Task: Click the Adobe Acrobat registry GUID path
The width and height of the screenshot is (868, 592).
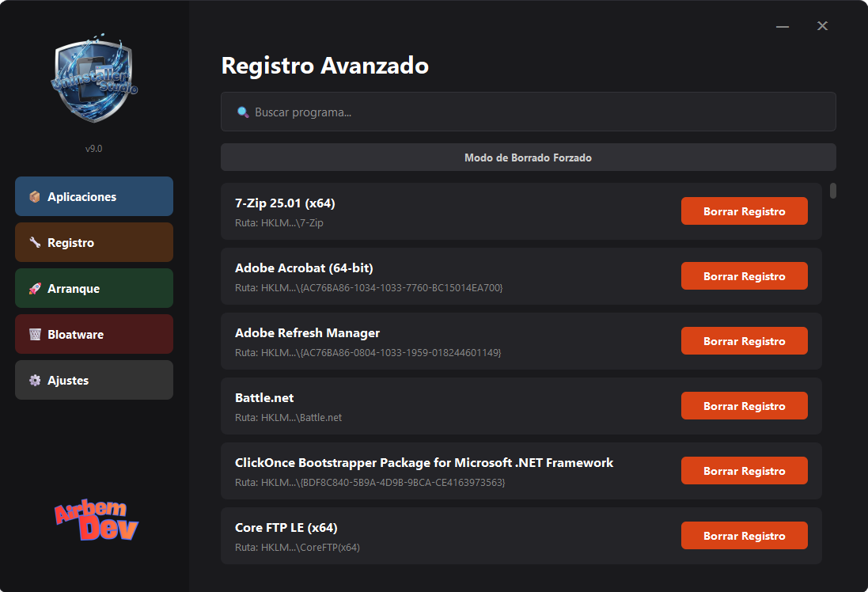Action: tap(369, 288)
